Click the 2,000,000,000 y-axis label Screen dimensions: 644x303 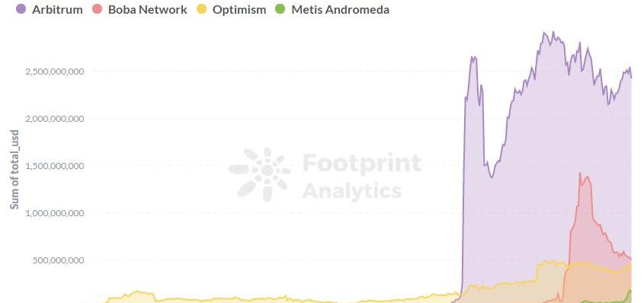click(55, 119)
